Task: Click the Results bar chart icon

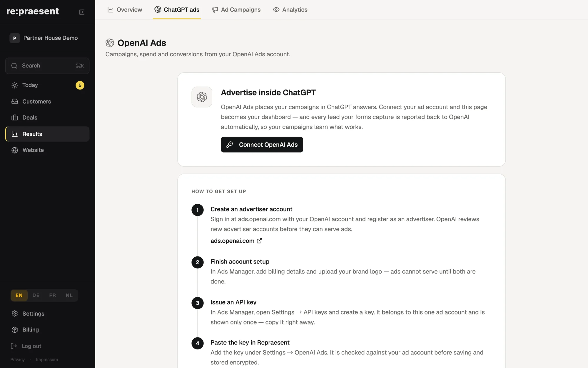Action: [x=15, y=134]
